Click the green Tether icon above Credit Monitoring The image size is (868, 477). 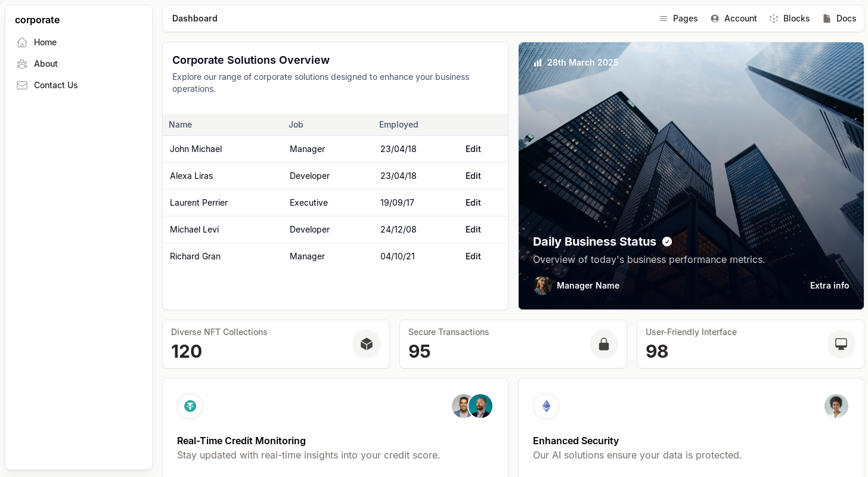[190, 406]
